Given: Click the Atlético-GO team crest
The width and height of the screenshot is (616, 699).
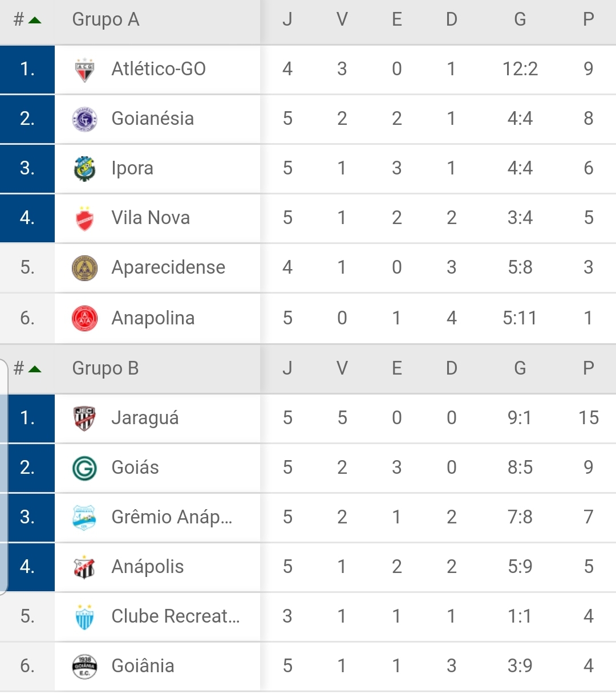Looking at the screenshot, I should pyautogui.click(x=84, y=70).
